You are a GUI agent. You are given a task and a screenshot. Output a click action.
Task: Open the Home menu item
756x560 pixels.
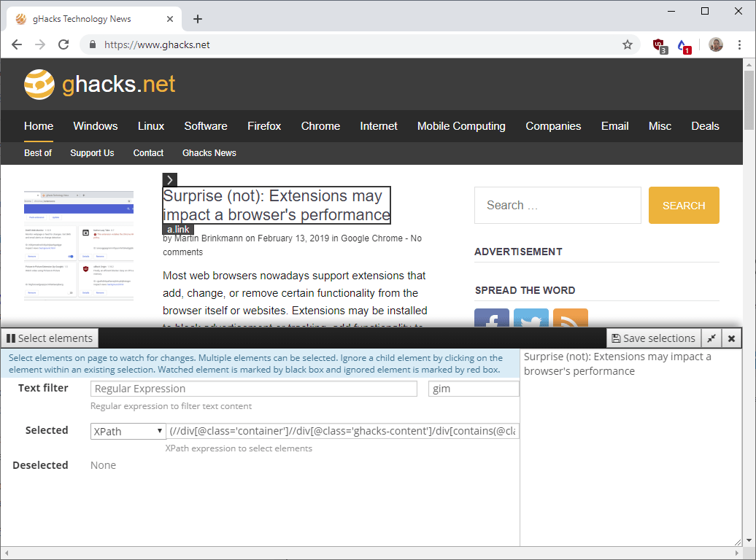tap(39, 126)
